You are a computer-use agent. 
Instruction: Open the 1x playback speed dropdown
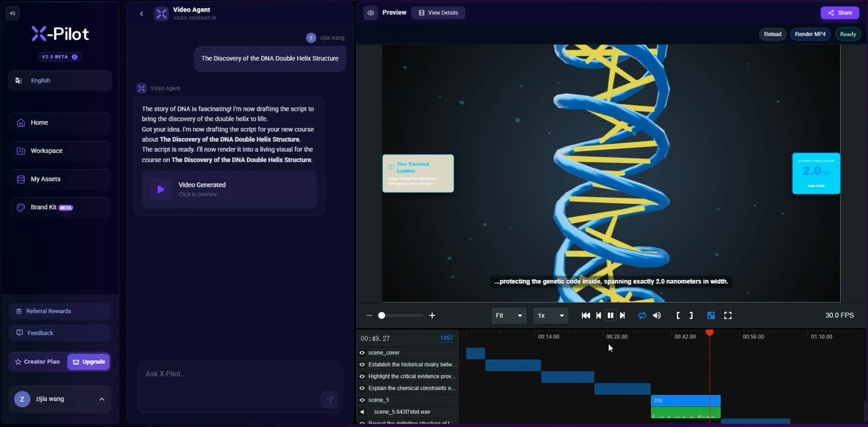point(550,315)
